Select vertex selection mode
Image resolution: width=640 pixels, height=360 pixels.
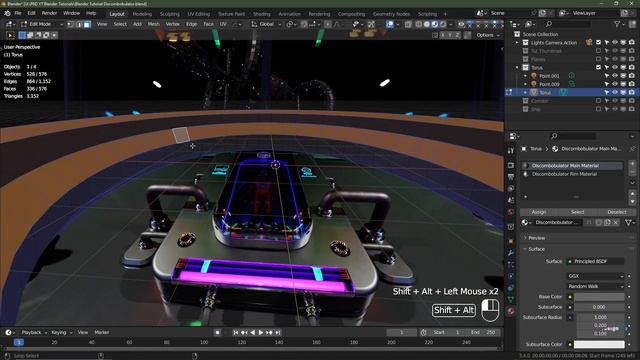(x=71, y=24)
